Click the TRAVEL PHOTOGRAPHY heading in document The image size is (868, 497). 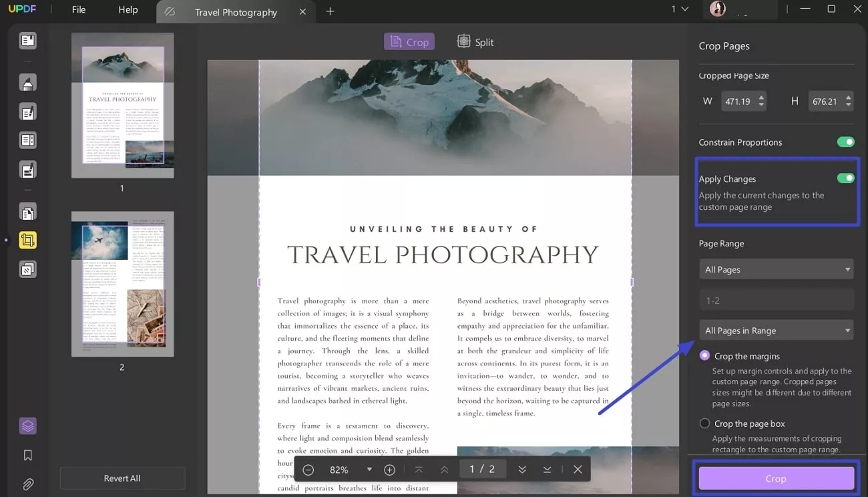(443, 255)
